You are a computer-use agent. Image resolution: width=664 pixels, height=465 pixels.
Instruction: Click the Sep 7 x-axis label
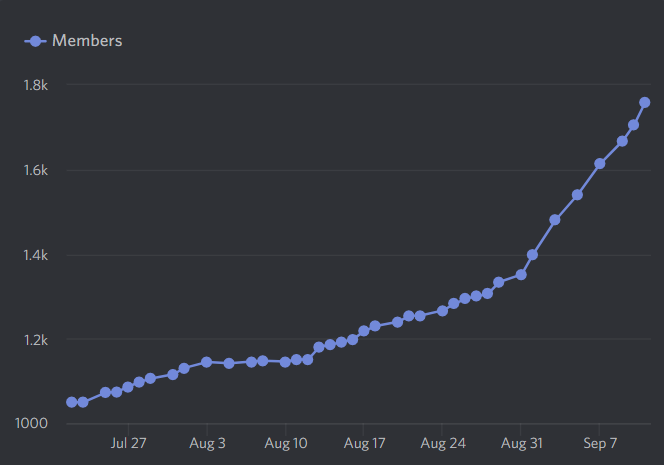coord(600,442)
